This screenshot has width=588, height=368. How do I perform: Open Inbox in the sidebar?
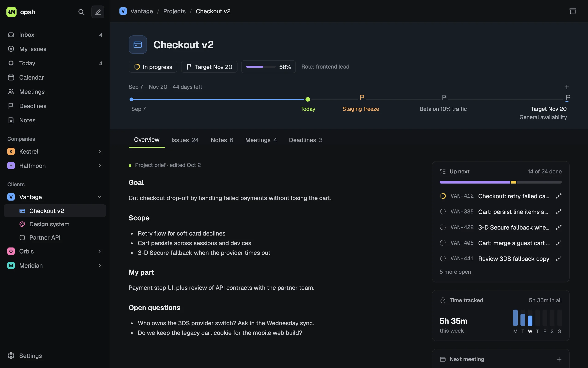pyautogui.click(x=55, y=35)
